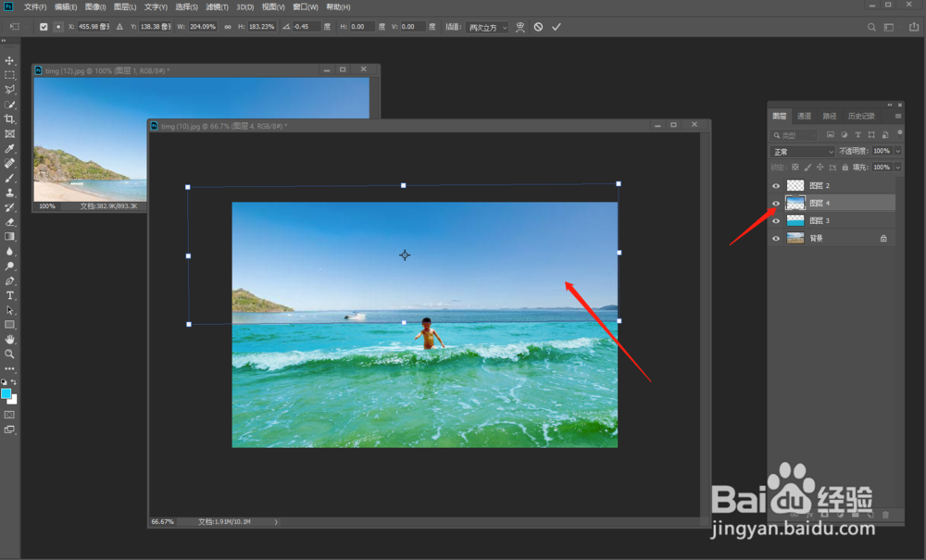The height and width of the screenshot is (560, 926).
Task: Expand the 不透明度 opacity slider arrow
Action: point(898,151)
